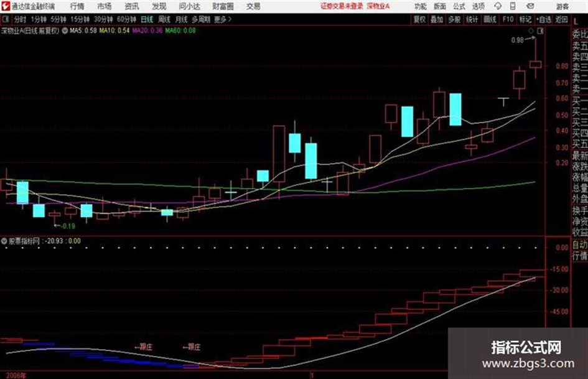Image resolution: width=588 pixels, height=379 pixels.
Task: Click the 证券交易未登录 login link
Action: tap(342, 6)
